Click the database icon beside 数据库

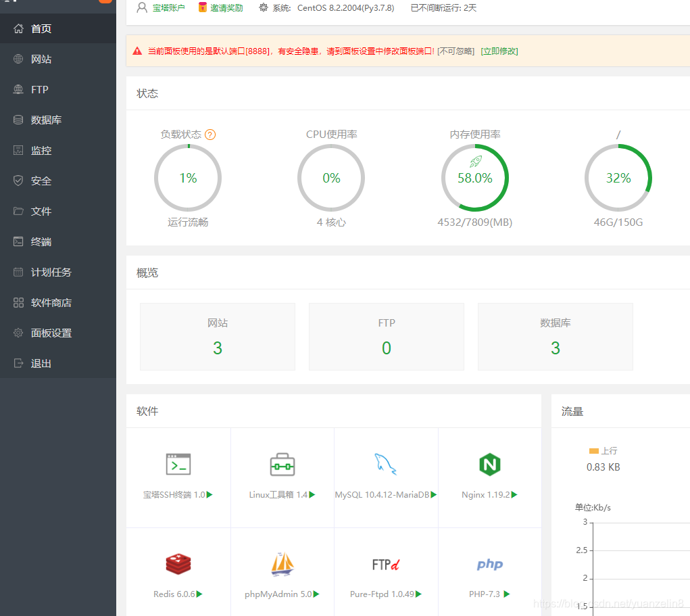coord(18,120)
